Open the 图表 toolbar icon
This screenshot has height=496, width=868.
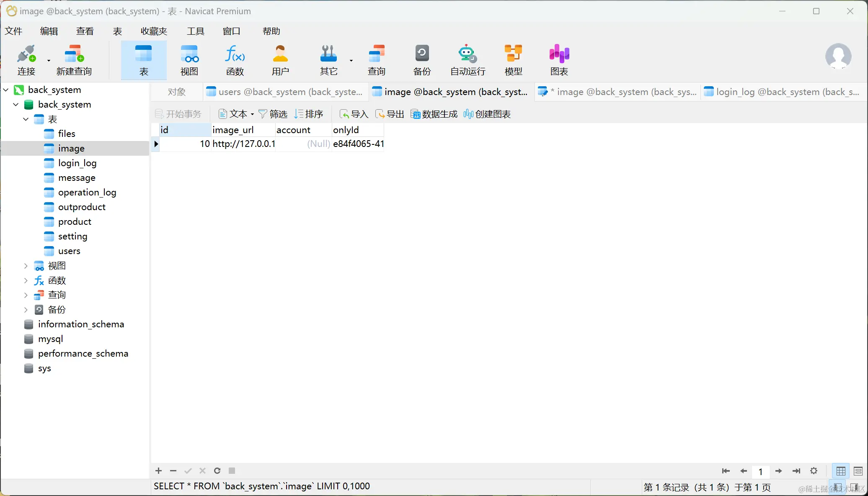pos(558,60)
